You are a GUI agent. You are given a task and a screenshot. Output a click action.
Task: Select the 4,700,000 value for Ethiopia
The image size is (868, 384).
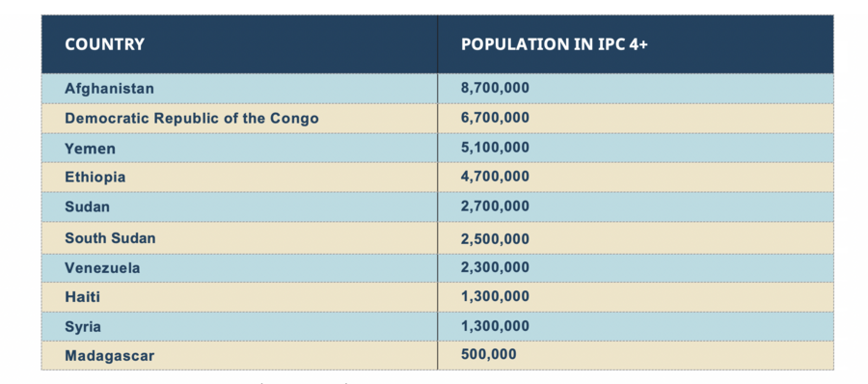tap(495, 177)
